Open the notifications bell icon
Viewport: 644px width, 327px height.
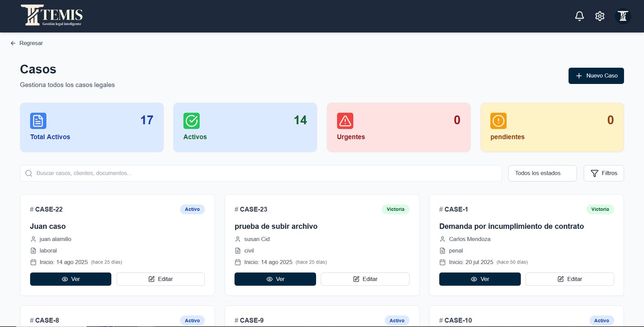[x=579, y=16]
